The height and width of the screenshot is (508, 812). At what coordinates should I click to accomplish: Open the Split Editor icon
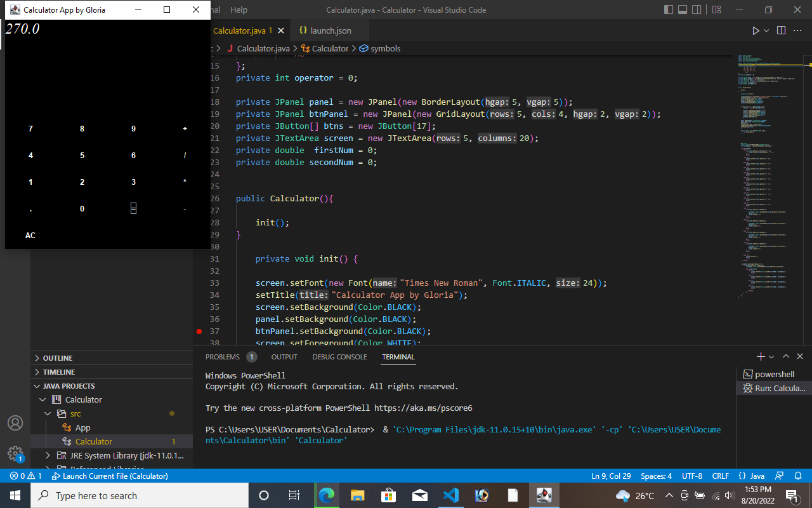(780, 30)
